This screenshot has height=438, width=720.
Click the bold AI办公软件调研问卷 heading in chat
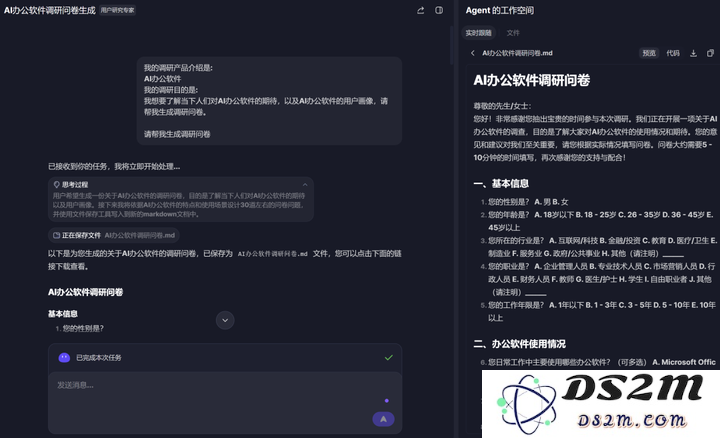[85, 292]
